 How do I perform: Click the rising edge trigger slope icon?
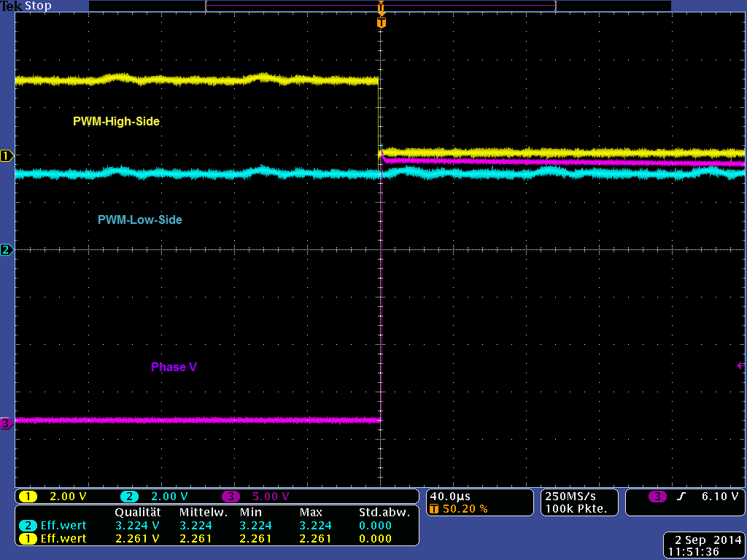tap(681, 496)
